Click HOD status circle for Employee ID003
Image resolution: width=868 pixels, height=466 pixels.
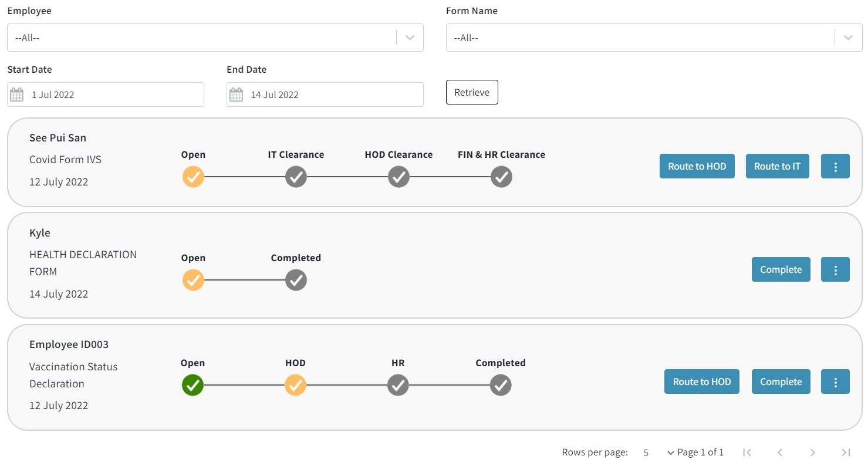295,385
